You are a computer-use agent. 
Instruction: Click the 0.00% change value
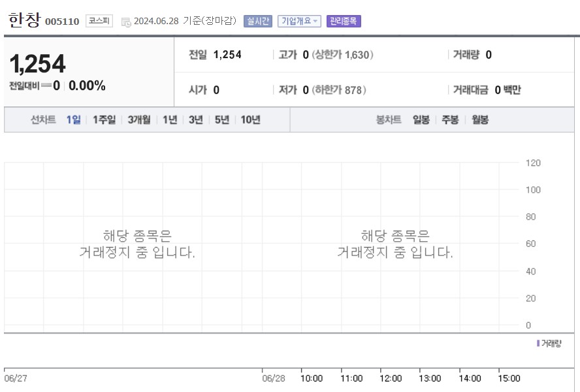pyautogui.click(x=88, y=86)
